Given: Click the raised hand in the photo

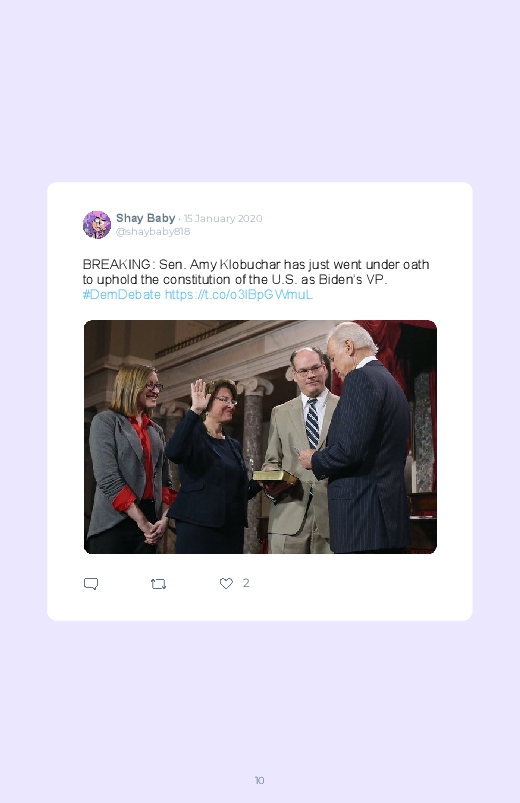Looking at the screenshot, I should 199,395.
